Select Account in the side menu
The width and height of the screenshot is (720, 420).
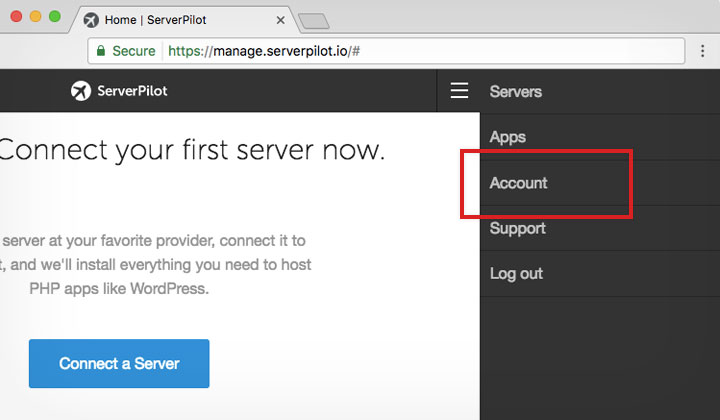(600, 183)
